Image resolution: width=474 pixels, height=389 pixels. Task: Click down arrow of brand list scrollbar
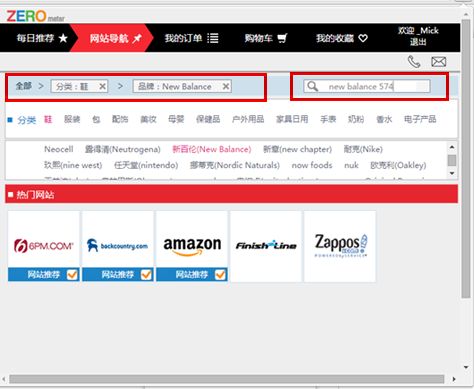(452, 173)
